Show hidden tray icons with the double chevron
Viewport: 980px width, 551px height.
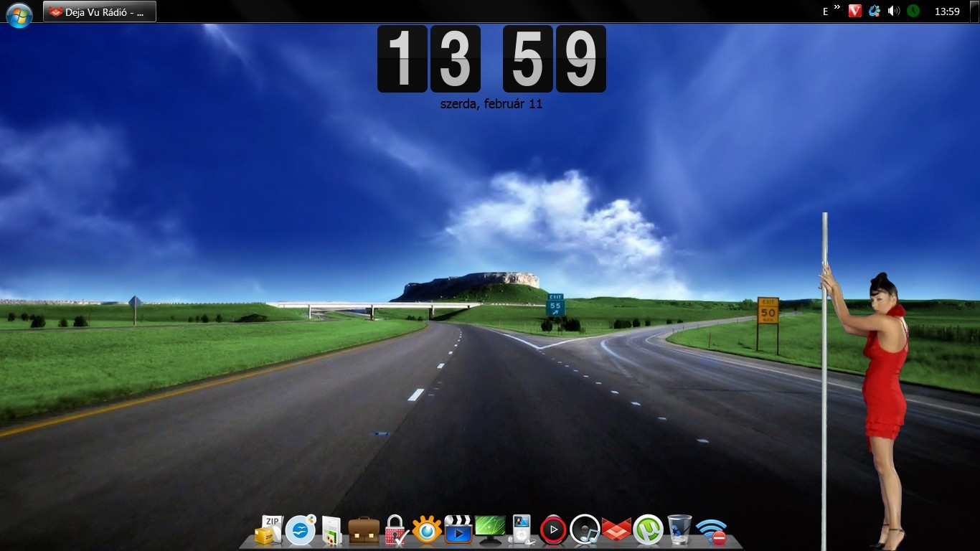[x=837, y=8]
